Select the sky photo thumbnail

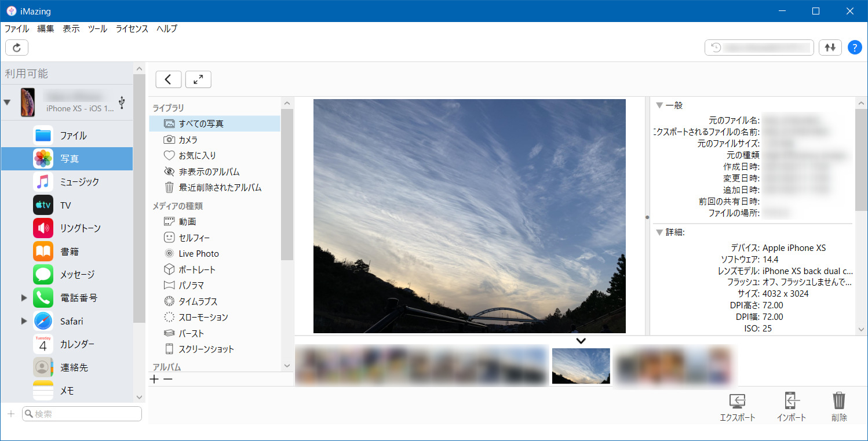coord(581,366)
